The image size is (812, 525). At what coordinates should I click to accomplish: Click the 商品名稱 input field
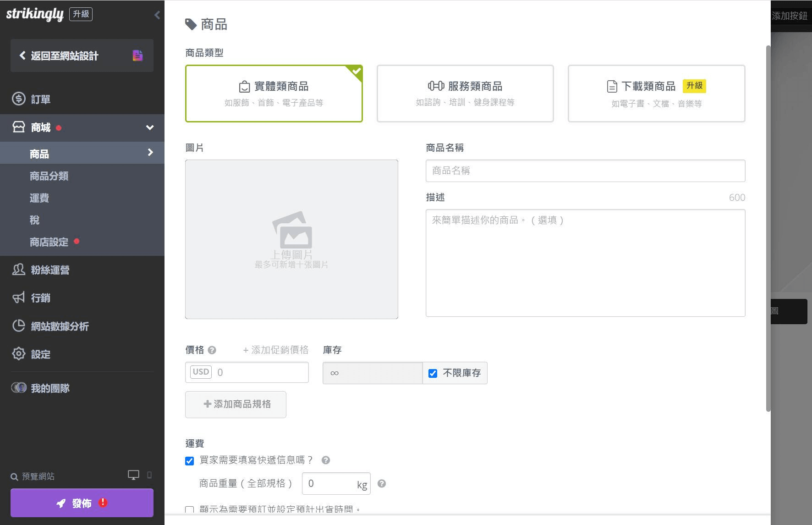(x=585, y=171)
